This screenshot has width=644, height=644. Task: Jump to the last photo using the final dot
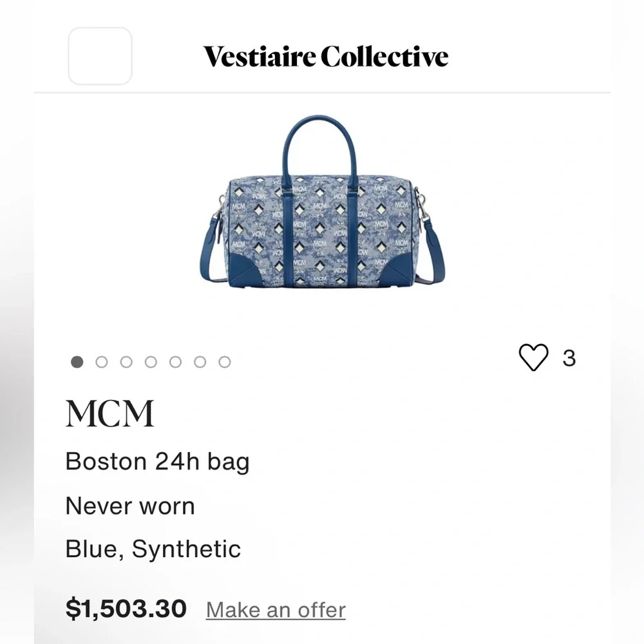tap(225, 361)
